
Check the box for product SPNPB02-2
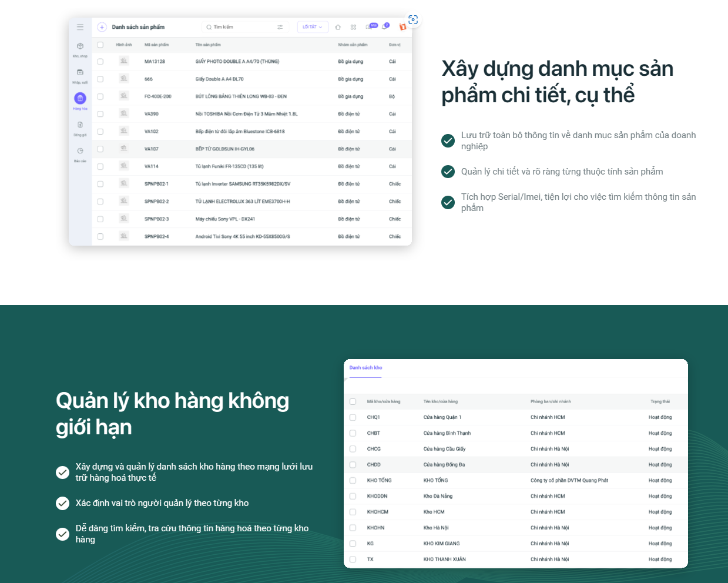100,202
